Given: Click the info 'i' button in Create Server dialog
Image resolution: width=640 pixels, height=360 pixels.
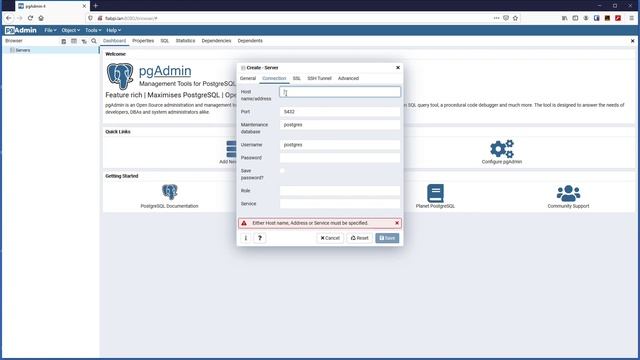Looking at the screenshot, I should (x=246, y=238).
